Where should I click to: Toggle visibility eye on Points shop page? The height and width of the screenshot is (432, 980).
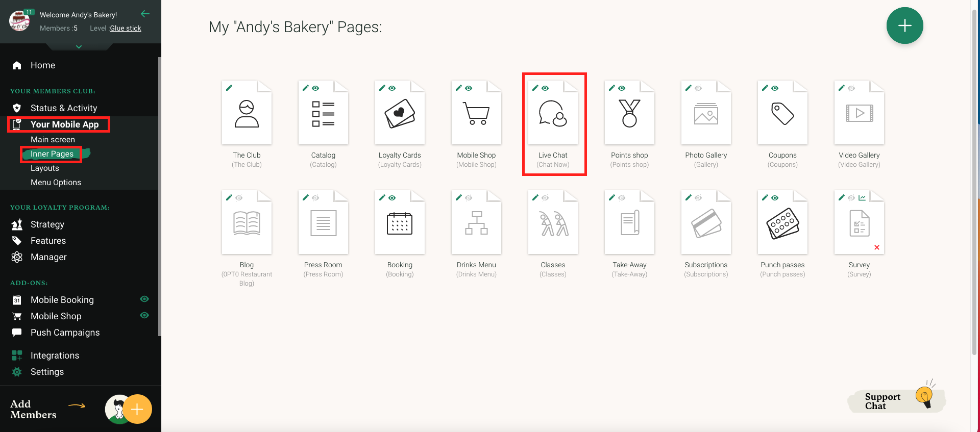point(622,88)
